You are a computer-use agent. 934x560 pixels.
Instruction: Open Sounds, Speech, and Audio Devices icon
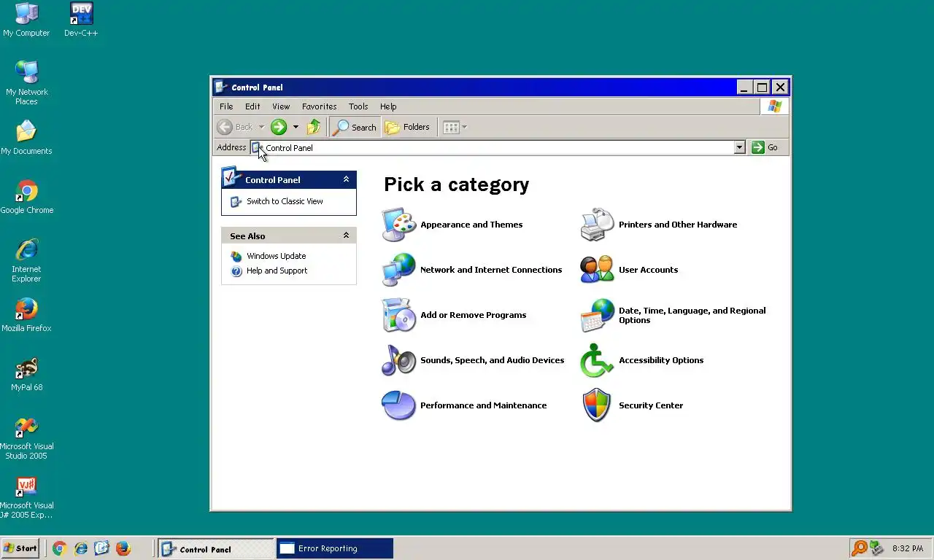pyautogui.click(x=398, y=360)
